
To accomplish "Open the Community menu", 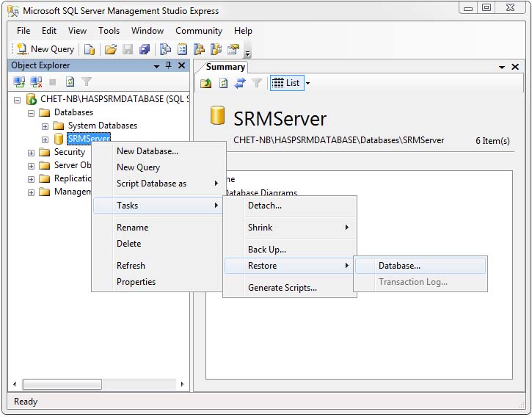I will point(199,31).
